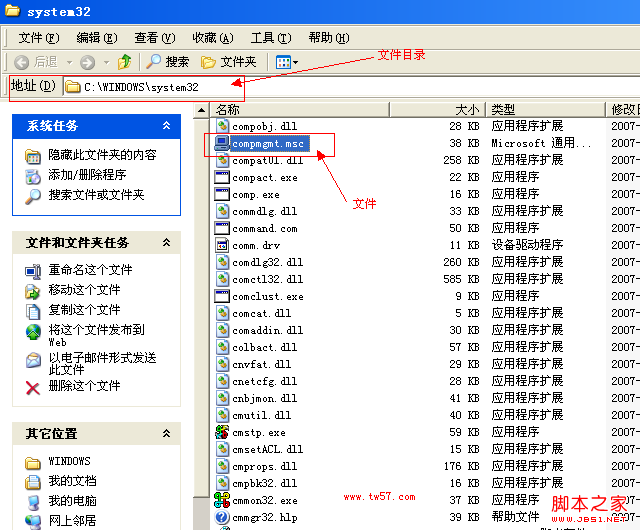Open the 工具(T) menu
Image resolution: width=640 pixels, height=530 pixels.
(x=271, y=38)
